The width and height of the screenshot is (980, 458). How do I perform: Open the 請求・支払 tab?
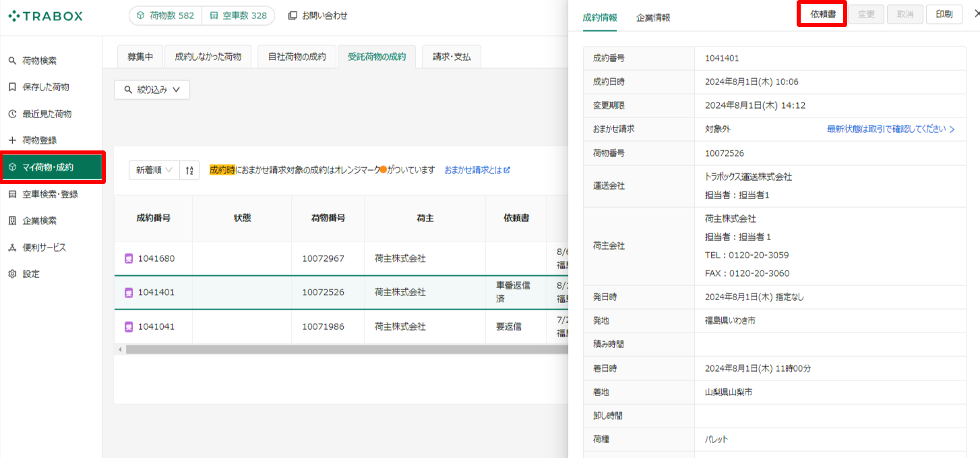pyautogui.click(x=452, y=57)
